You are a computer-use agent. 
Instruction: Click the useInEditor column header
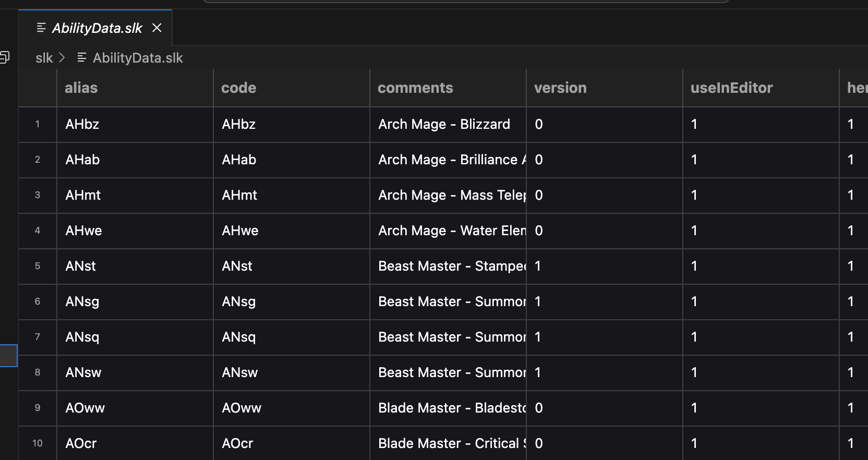(x=761, y=88)
